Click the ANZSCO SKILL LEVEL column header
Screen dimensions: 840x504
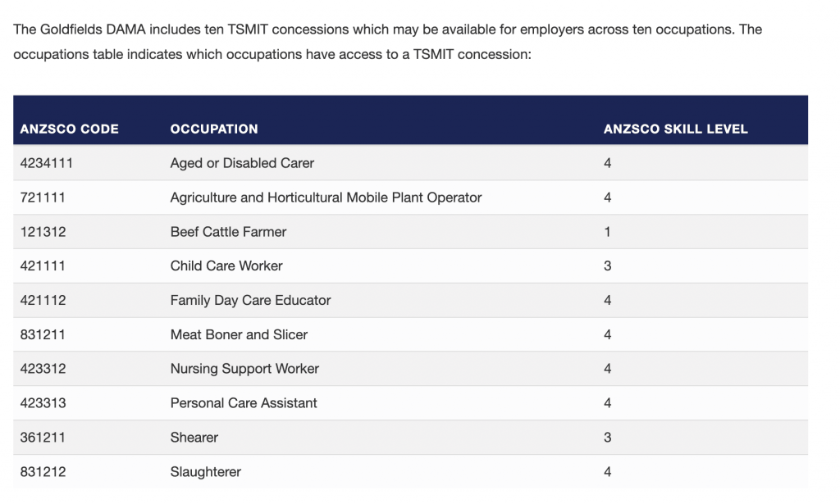pyautogui.click(x=675, y=129)
